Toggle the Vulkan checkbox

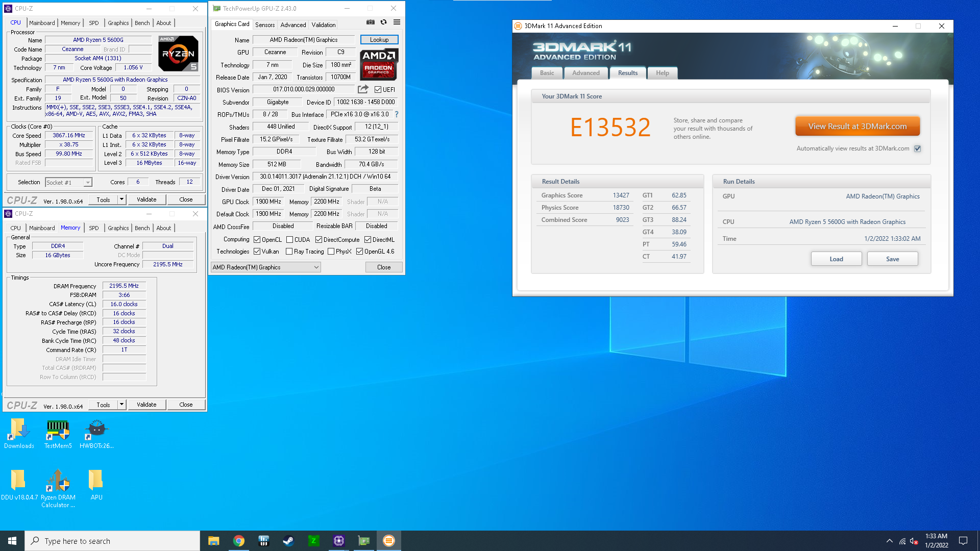(x=257, y=252)
